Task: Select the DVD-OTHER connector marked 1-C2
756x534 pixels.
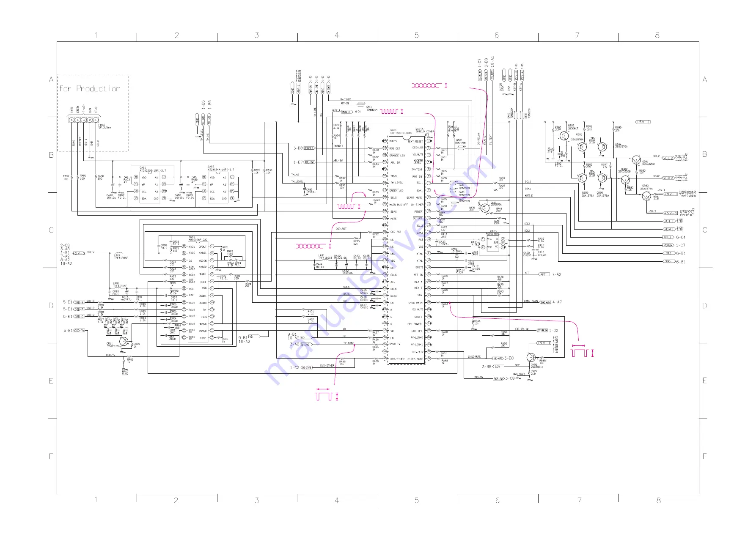Action: click(x=306, y=368)
